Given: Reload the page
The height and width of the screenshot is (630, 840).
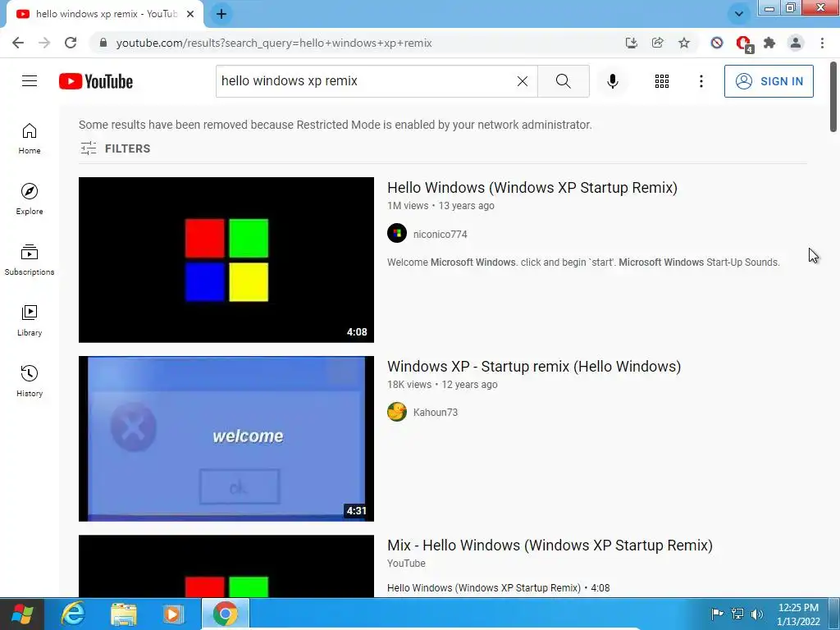Looking at the screenshot, I should pyautogui.click(x=71, y=43).
